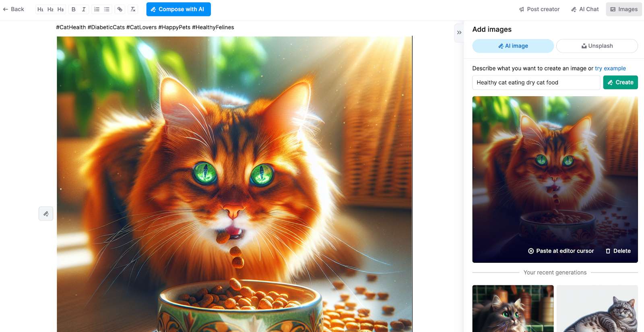Toggle bold text formatting
This screenshot has width=644, height=332.
click(x=74, y=9)
